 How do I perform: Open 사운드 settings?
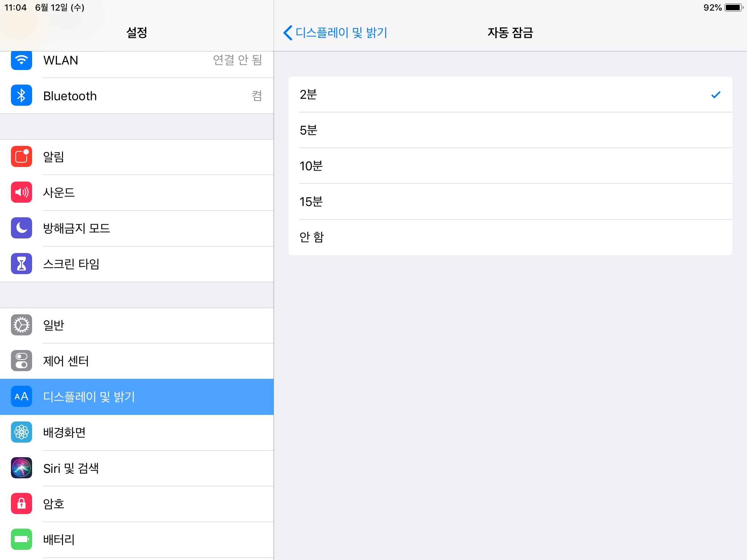[x=137, y=192]
